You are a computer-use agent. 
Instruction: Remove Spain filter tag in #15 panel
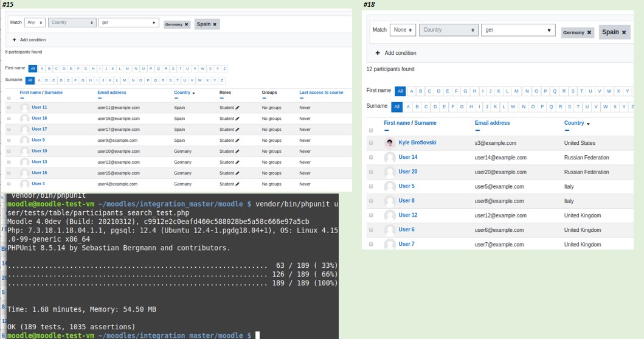[215, 24]
